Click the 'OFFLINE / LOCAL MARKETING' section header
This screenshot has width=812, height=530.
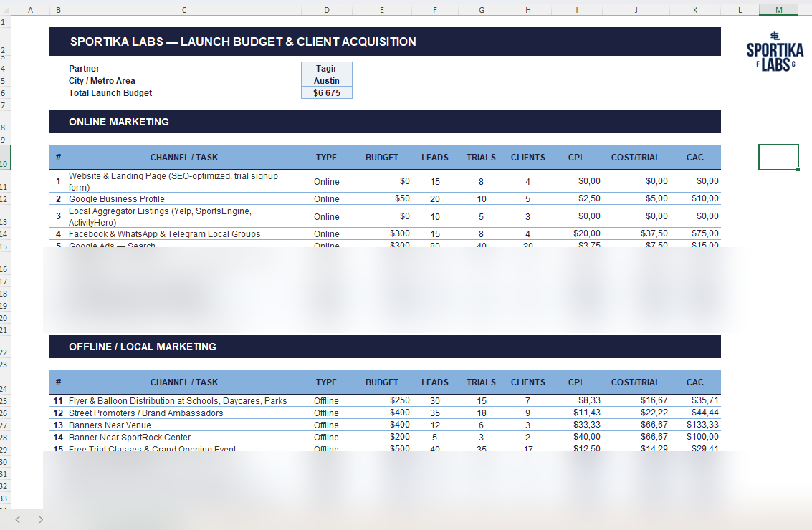point(385,347)
